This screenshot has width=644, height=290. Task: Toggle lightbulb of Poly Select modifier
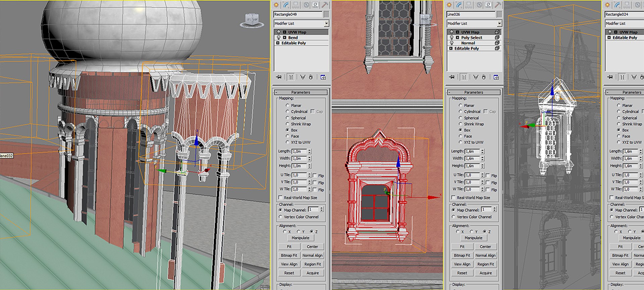452,38
